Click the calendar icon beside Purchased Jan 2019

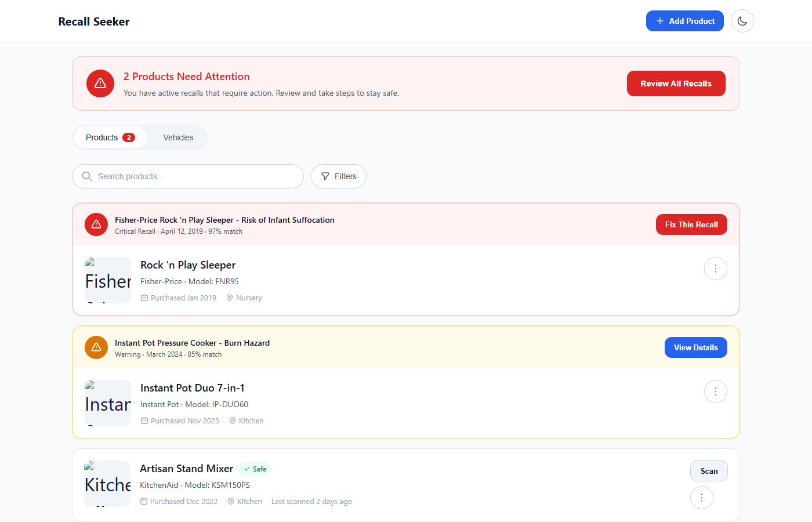pyautogui.click(x=144, y=298)
